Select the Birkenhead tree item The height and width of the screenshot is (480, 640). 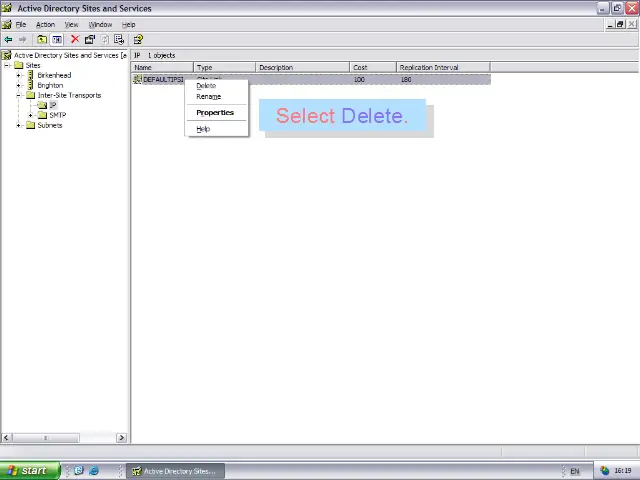54,75
